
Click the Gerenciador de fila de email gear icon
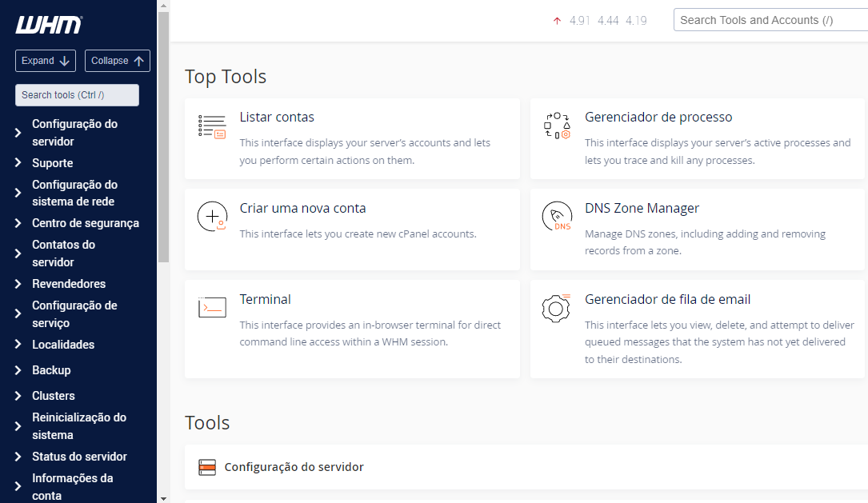[557, 308]
